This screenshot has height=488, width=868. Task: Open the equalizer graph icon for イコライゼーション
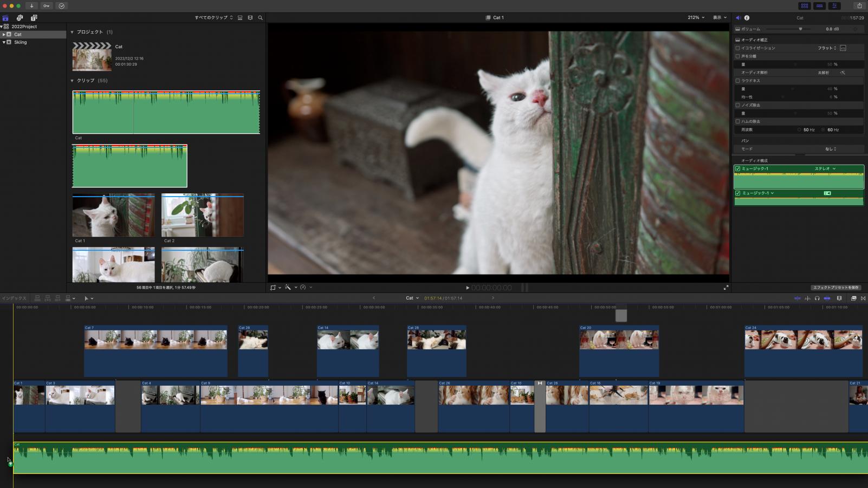[843, 48]
